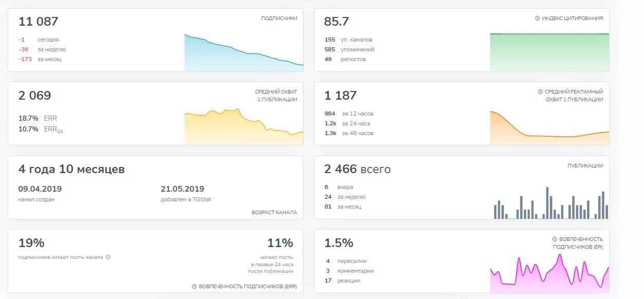The image size is (644, 299).
Task: Click the '49 репостов' row
Action: click(x=345, y=59)
